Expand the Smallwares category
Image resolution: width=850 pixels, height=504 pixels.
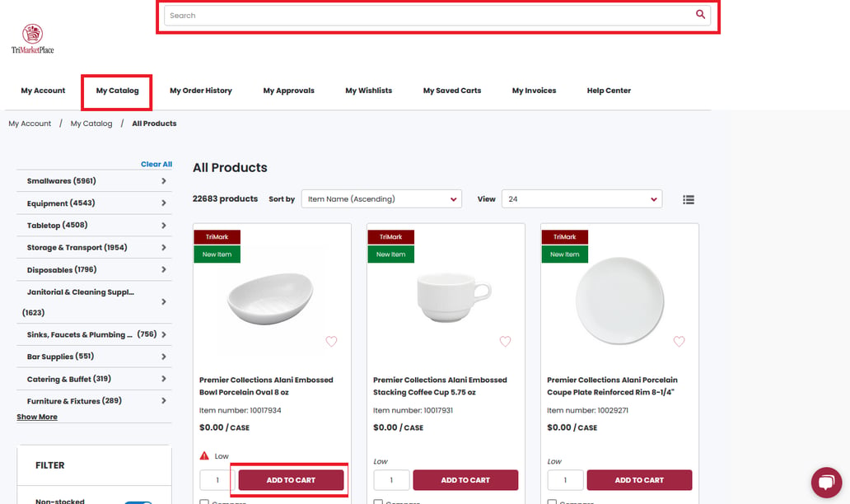tap(95, 181)
